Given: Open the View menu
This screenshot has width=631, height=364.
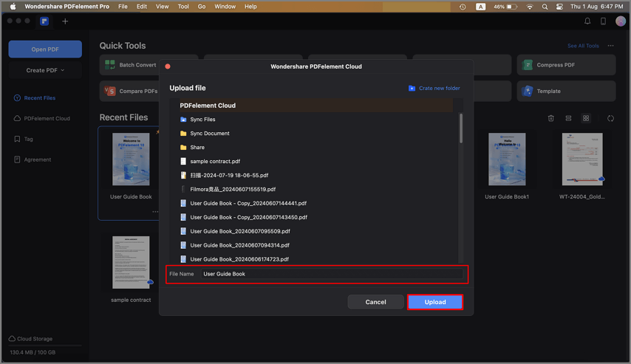Looking at the screenshot, I should [x=162, y=7].
